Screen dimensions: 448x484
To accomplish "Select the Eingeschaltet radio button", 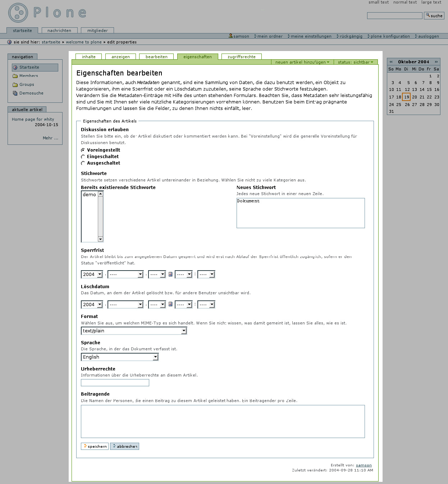I will coord(83,157).
